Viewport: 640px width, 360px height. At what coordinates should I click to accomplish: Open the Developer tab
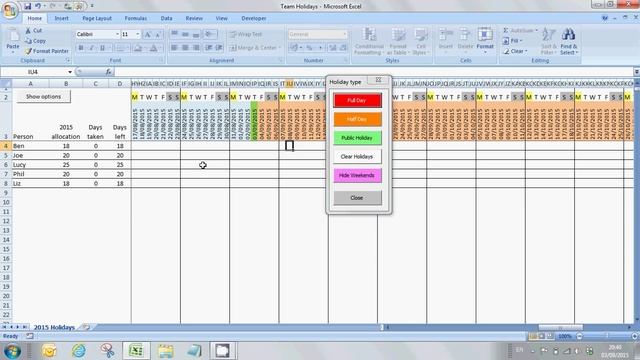click(x=253, y=18)
